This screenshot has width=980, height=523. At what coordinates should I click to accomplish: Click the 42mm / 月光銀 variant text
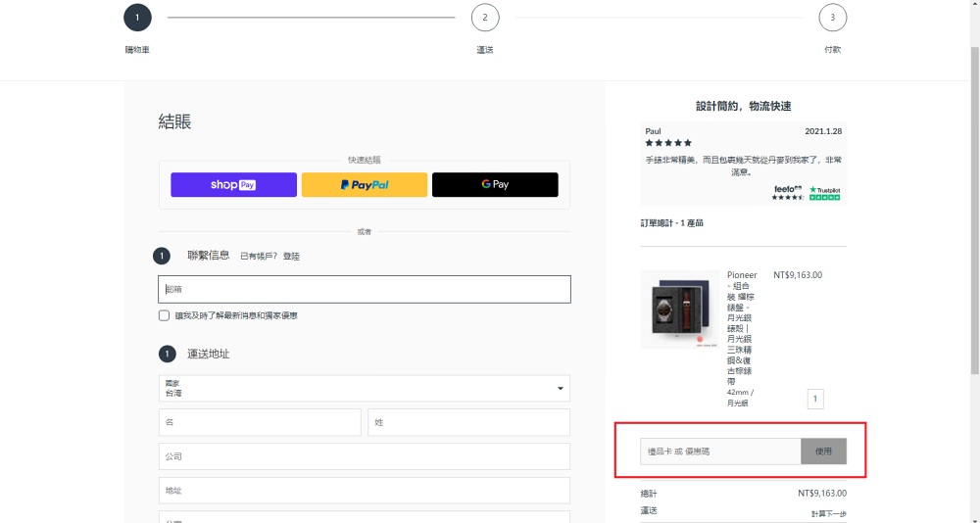coord(740,398)
